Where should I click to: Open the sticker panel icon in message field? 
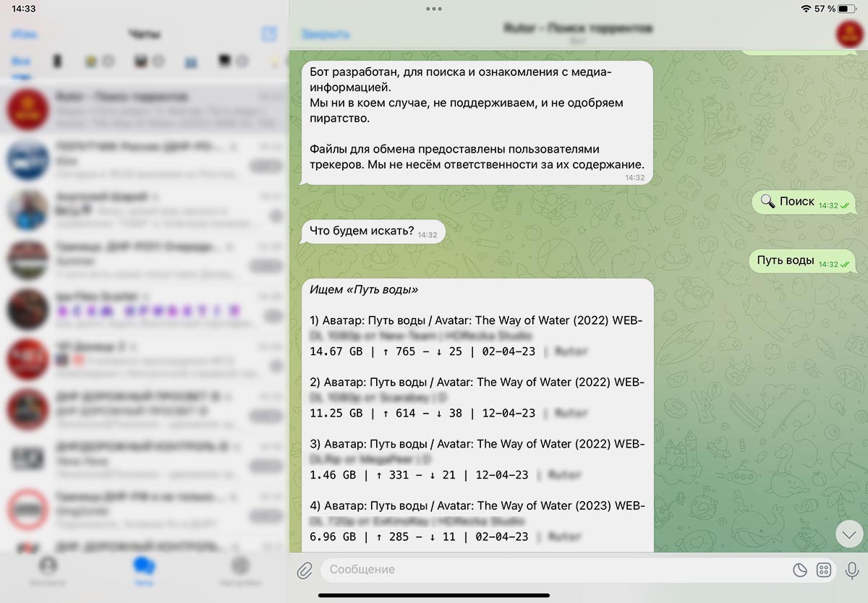[799, 570]
